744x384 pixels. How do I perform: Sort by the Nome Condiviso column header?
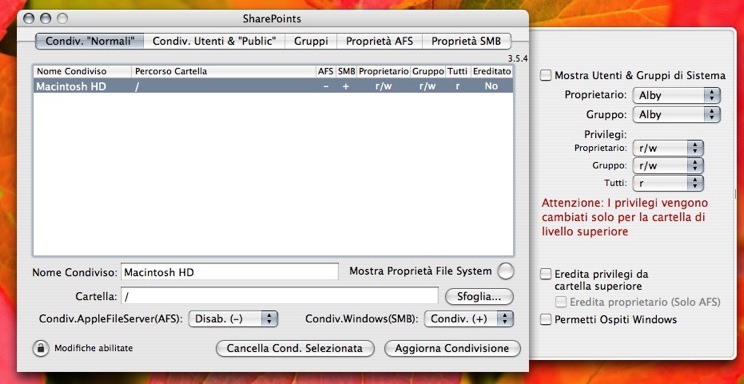[x=82, y=72]
